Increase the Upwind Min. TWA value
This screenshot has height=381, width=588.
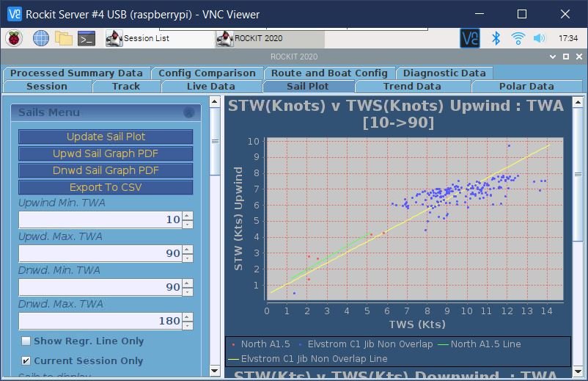coord(188,216)
